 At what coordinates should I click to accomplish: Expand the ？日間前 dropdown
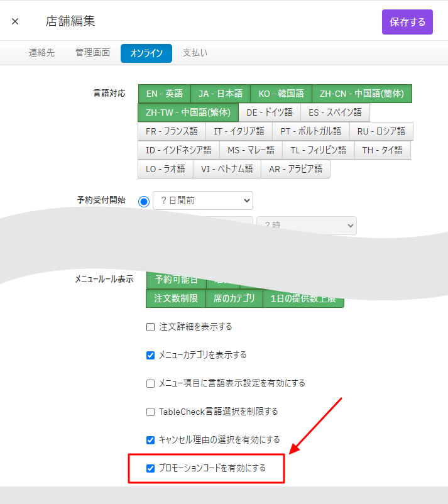[x=202, y=201]
